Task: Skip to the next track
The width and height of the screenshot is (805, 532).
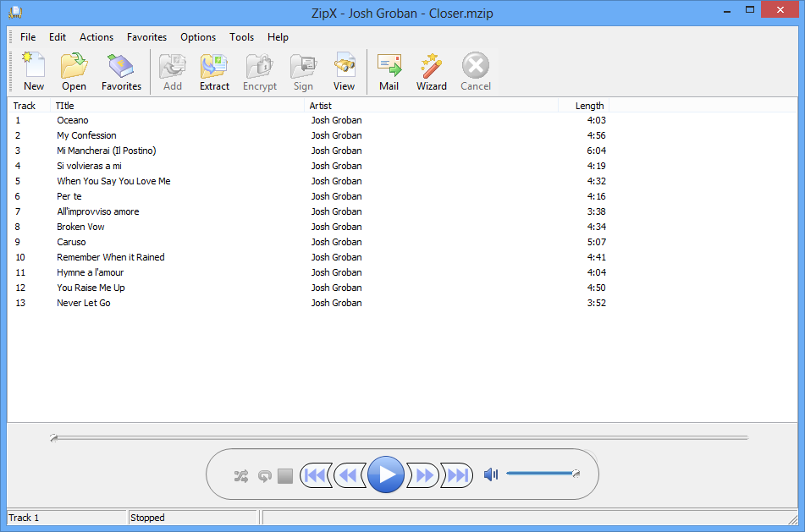Action: [457, 475]
